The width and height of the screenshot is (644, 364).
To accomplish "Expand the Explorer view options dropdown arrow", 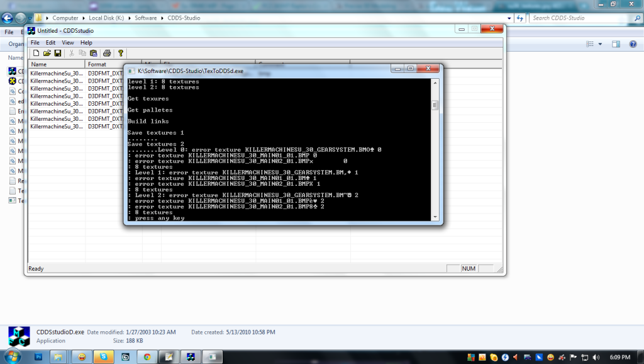I will [600, 44].
